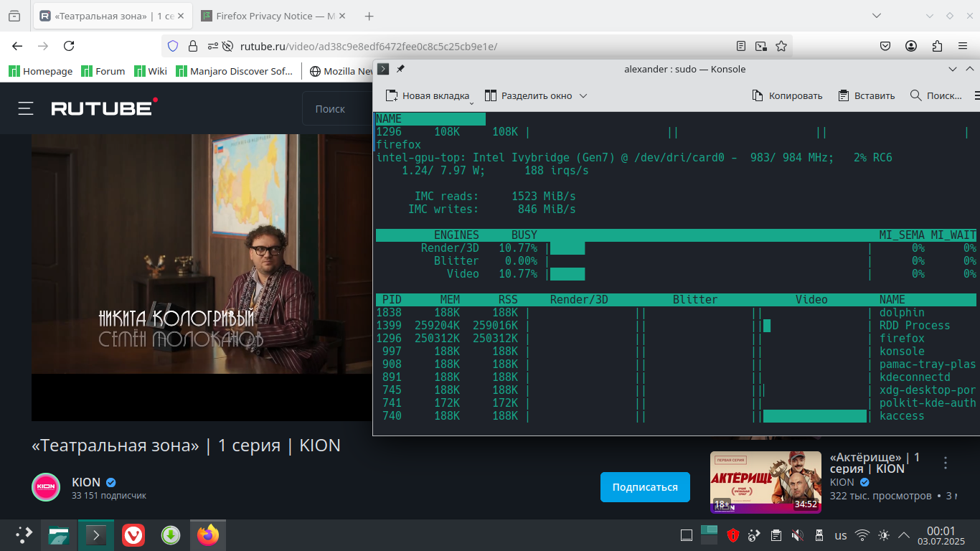Reload the page in Firefox
This screenshot has height=551, width=980.
click(x=69, y=46)
